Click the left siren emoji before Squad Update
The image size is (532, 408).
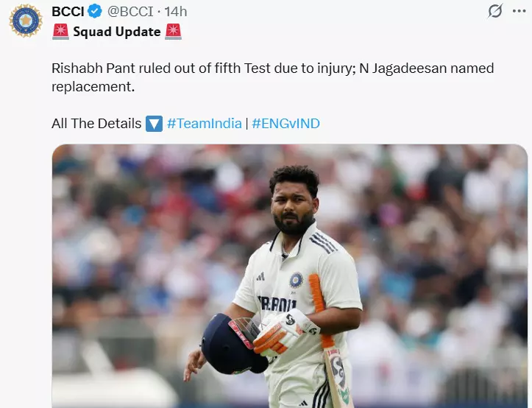(x=61, y=32)
